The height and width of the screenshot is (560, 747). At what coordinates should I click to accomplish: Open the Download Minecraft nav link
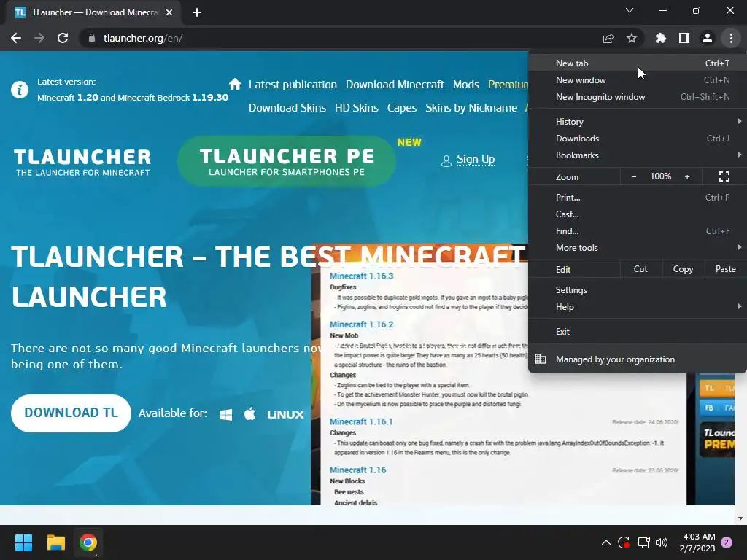pos(395,85)
